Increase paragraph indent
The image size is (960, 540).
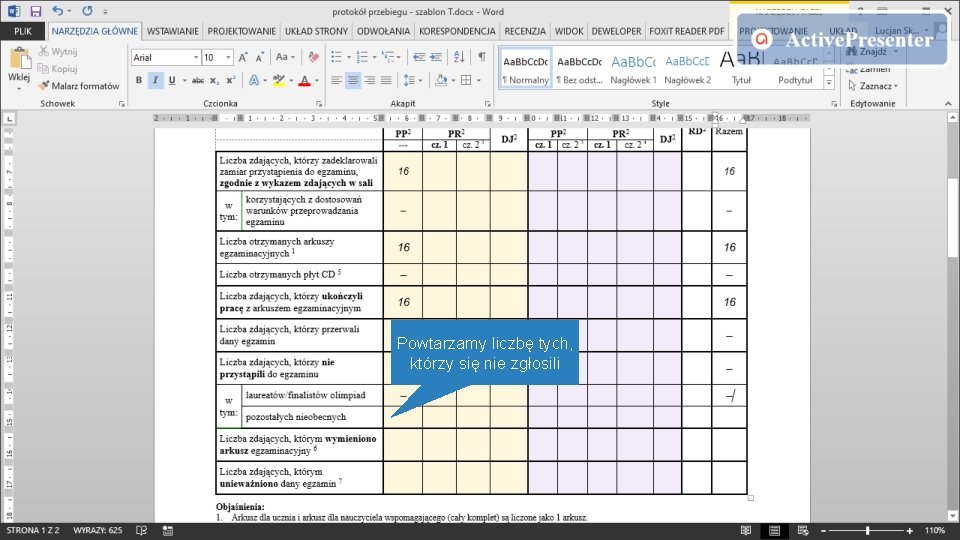point(436,58)
